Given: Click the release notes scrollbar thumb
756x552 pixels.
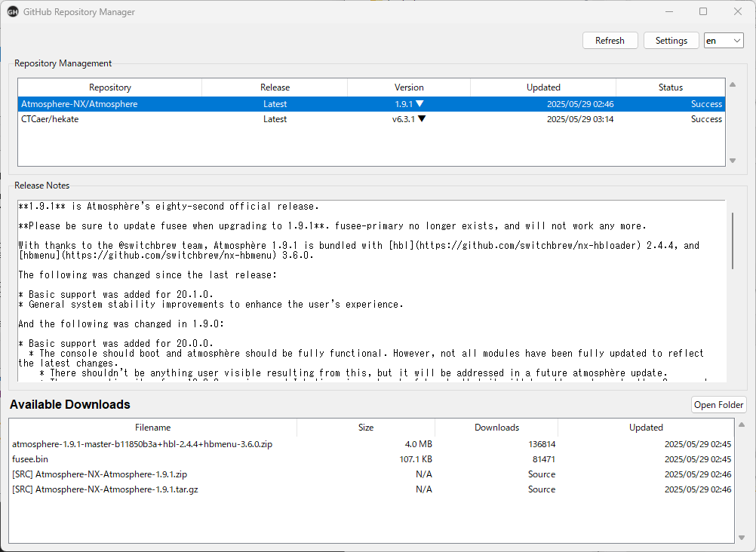Looking at the screenshot, I should (x=733, y=241).
